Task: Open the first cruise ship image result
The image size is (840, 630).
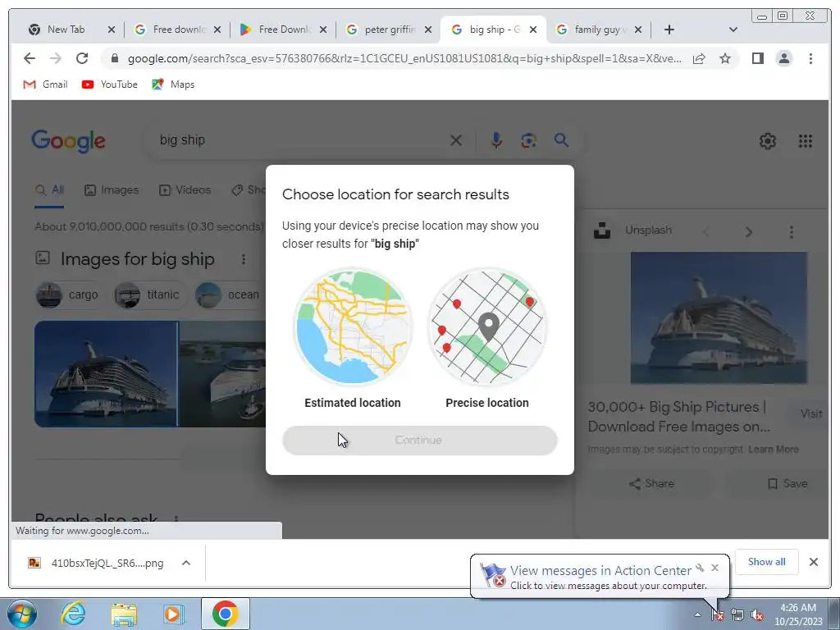Action: coord(106,374)
